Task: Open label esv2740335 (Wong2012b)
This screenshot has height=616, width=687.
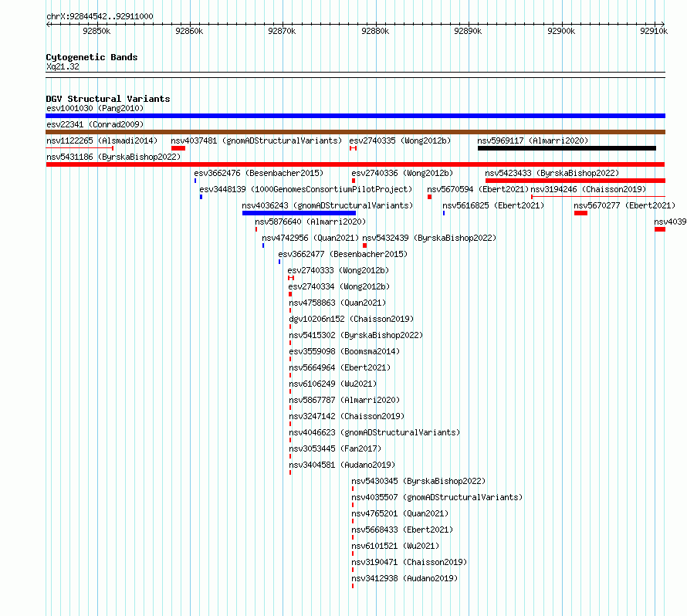Action: pos(400,140)
